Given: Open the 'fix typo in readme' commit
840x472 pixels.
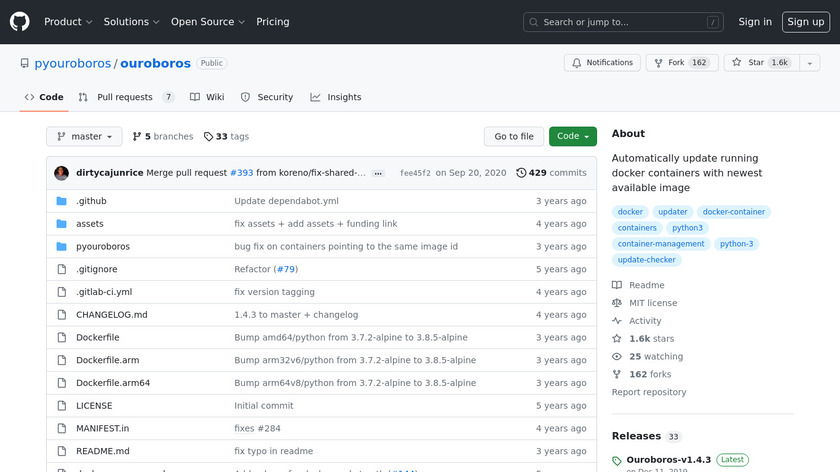Looking at the screenshot, I should (x=274, y=451).
